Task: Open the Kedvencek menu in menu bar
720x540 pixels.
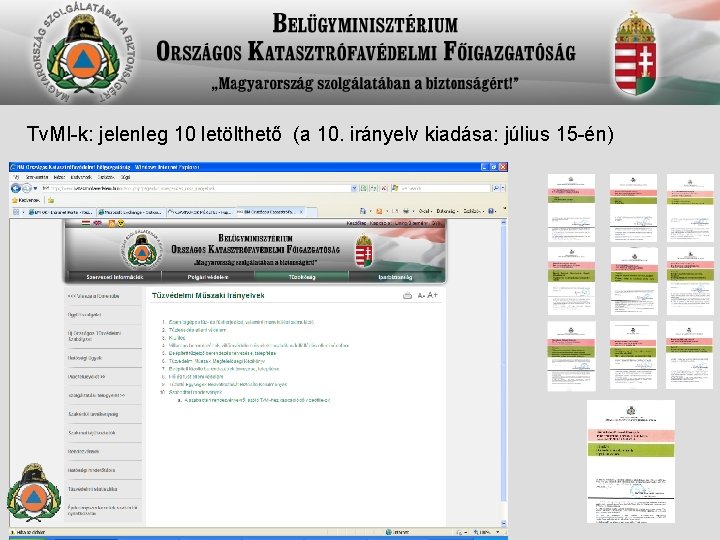Action: pyautogui.click(x=81, y=177)
